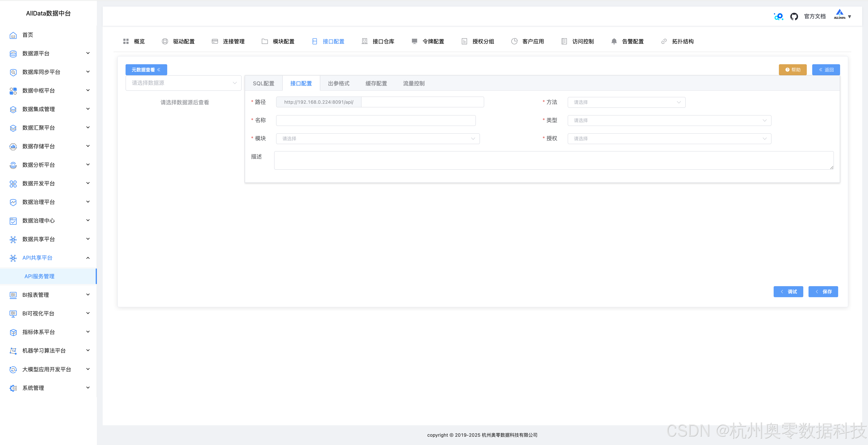Collapse the 元数据查看 panel

[x=146, y=70]
